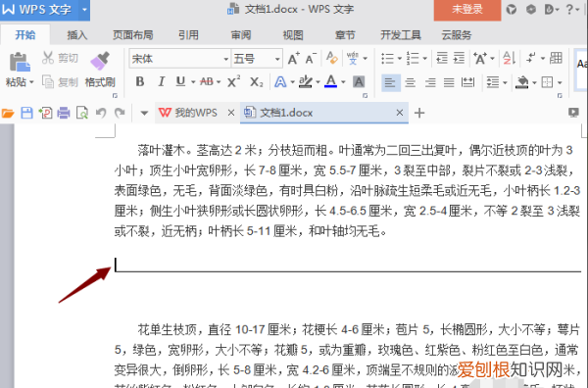Select center alignment button
The image size is (588, 388).
[x=411, y=82]
